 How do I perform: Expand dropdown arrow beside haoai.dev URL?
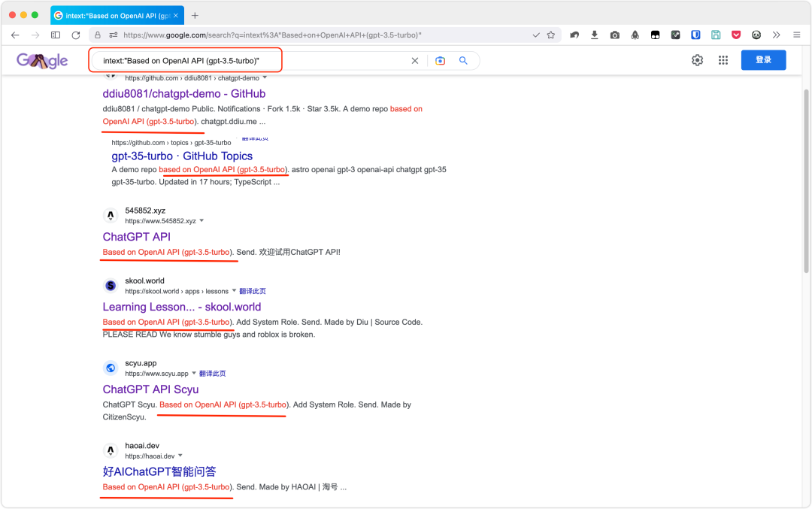(x=180, y=456)
